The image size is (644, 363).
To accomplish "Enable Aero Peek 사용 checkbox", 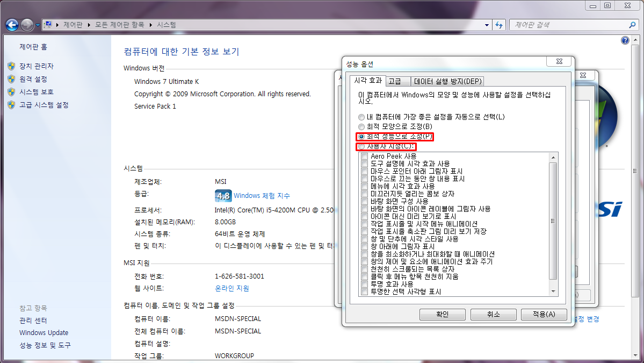I will click(364, 156).
